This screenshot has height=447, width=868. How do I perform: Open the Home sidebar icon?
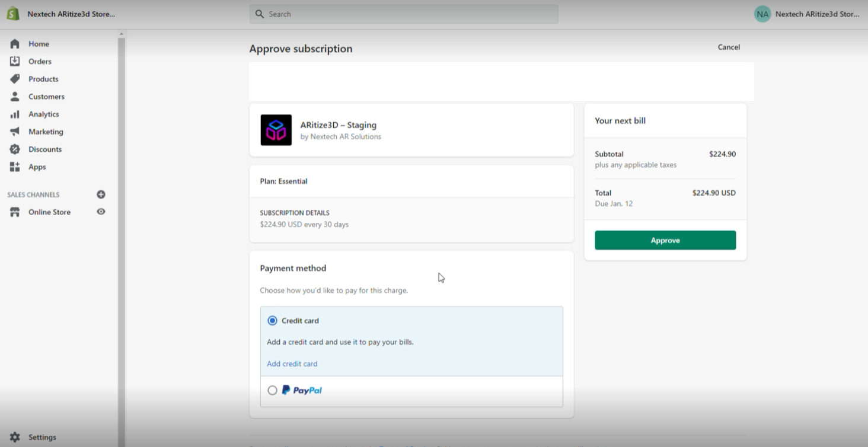coord(15,44)
